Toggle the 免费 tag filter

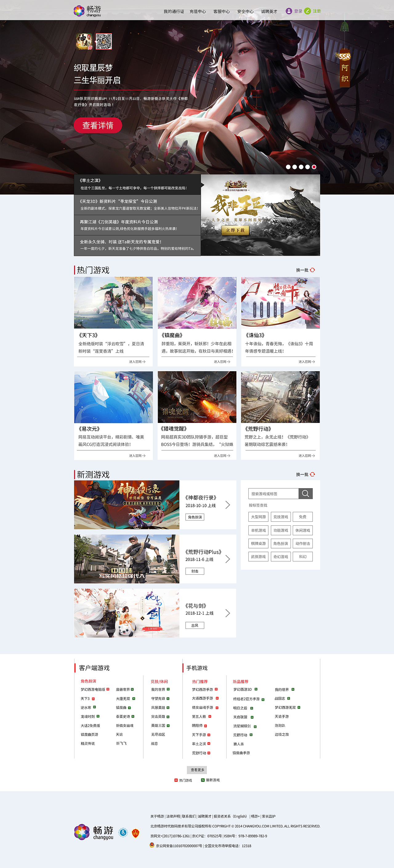[303, 516]
